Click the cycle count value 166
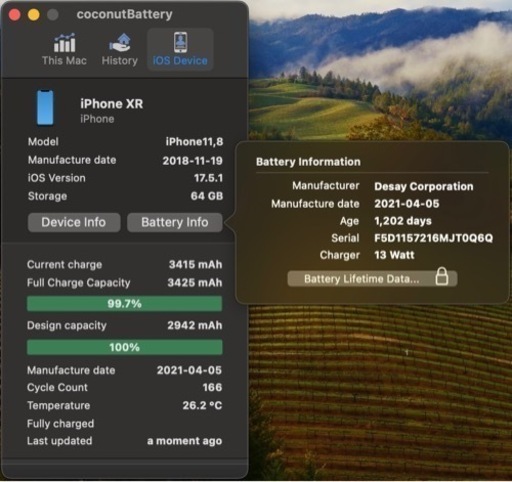Viewport: 512px width, 482px height. pos(212,387)
